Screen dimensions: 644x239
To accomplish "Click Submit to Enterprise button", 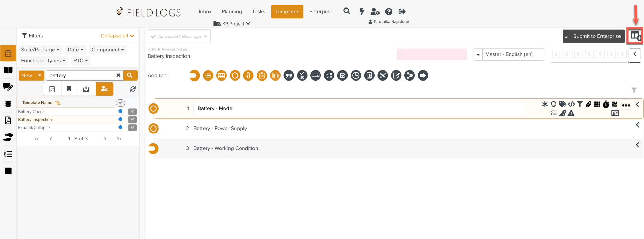I will (x=597, y=36).
